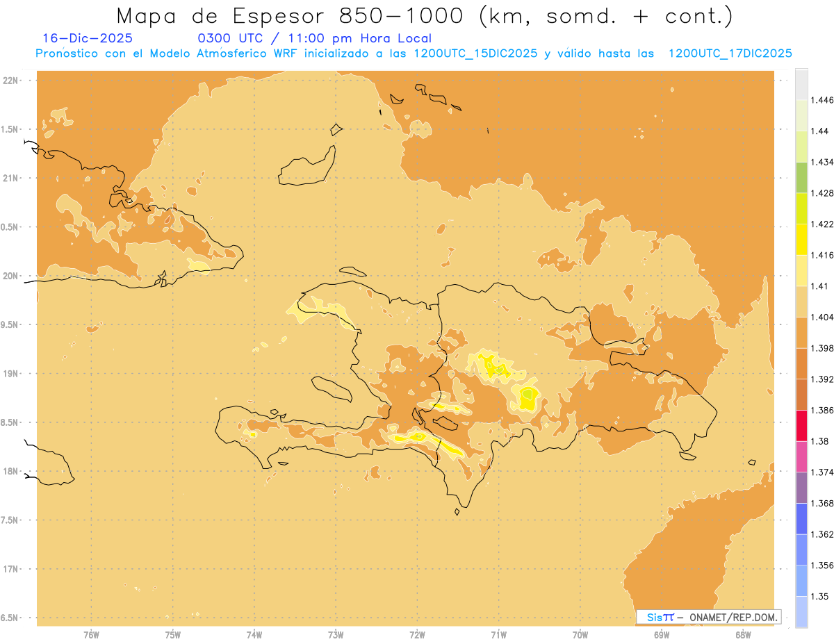Select the blue legend swatch between 1.362 and 1.368
Viewport: 834px width, 644px height.
801,518
